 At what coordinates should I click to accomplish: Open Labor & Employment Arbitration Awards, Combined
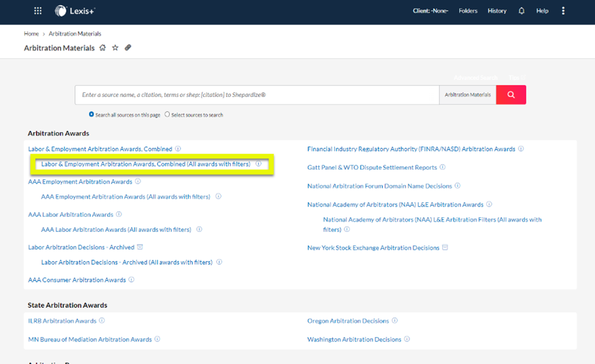(100, 149)
